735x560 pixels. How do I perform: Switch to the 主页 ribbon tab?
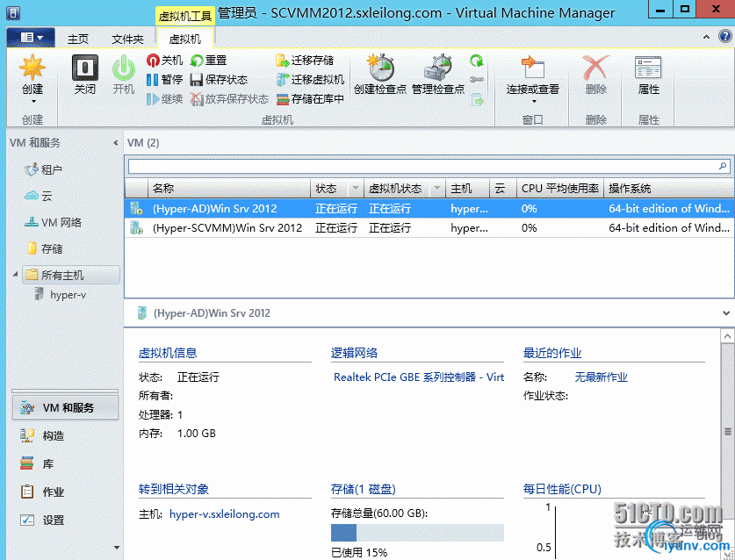click(x=78, y=39)
